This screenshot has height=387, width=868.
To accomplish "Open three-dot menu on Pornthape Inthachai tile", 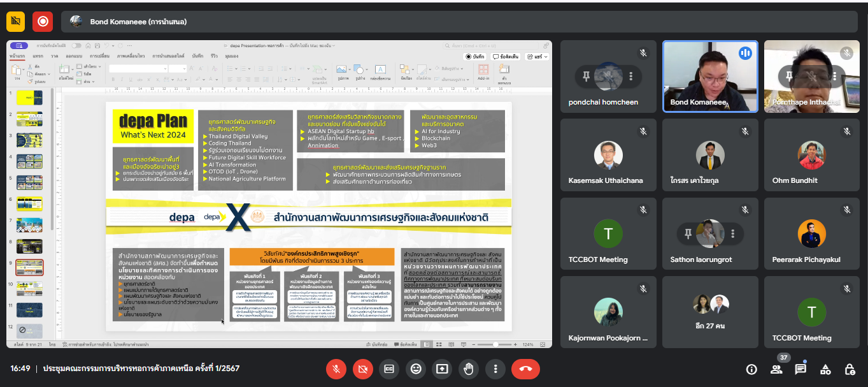I will (834, 77).
